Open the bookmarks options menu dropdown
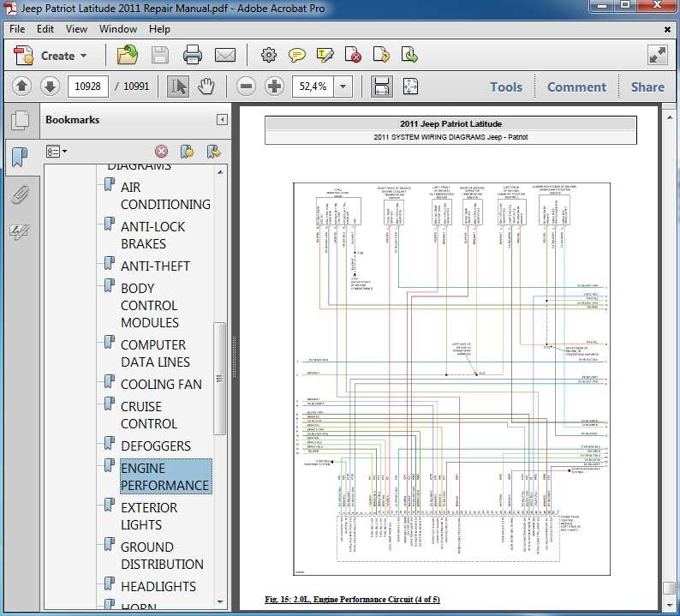The image size is (680, 616). point(57,152)
